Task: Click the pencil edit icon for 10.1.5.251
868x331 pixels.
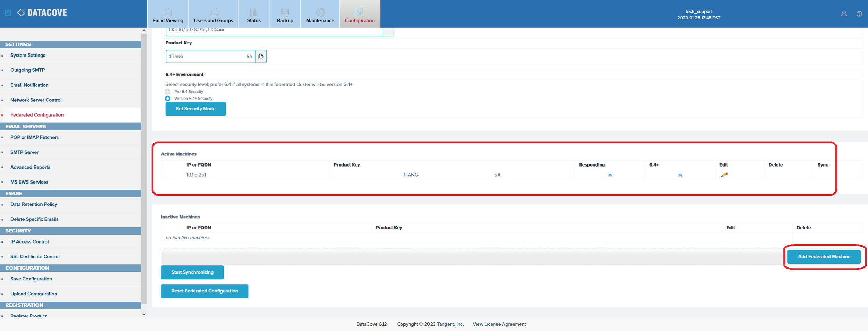Action: (724, 175)
